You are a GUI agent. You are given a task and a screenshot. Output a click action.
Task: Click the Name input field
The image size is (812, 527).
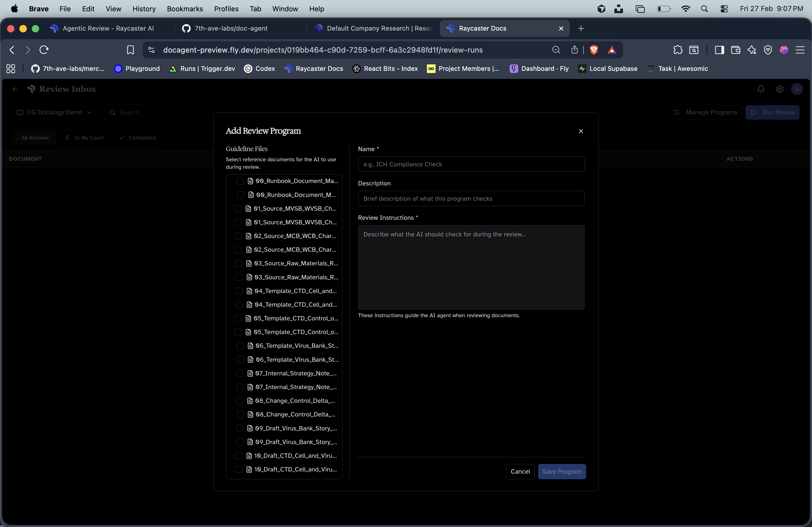coord(471,164)
